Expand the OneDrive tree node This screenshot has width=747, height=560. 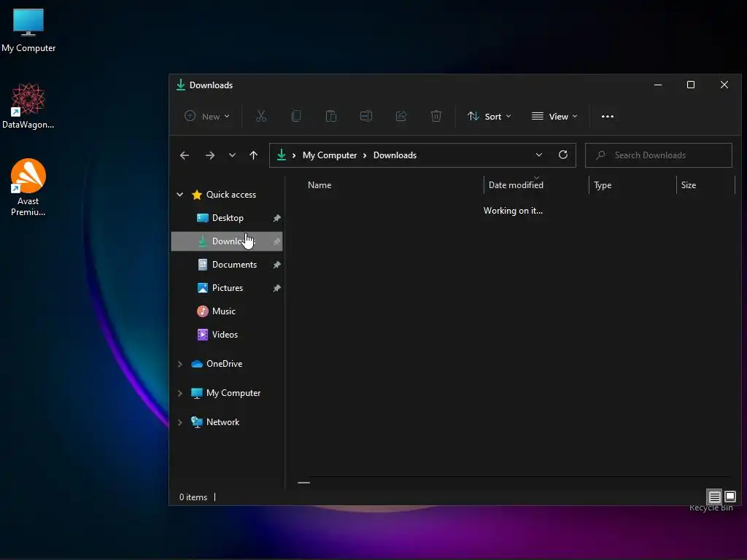(180, 364)
